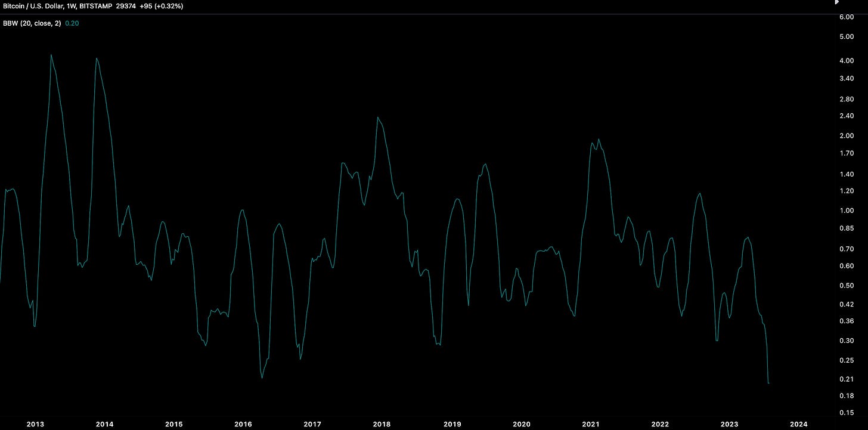Click the 2016 label on time axis
This screenshot has height=430, width=868.
pos(243,424)
